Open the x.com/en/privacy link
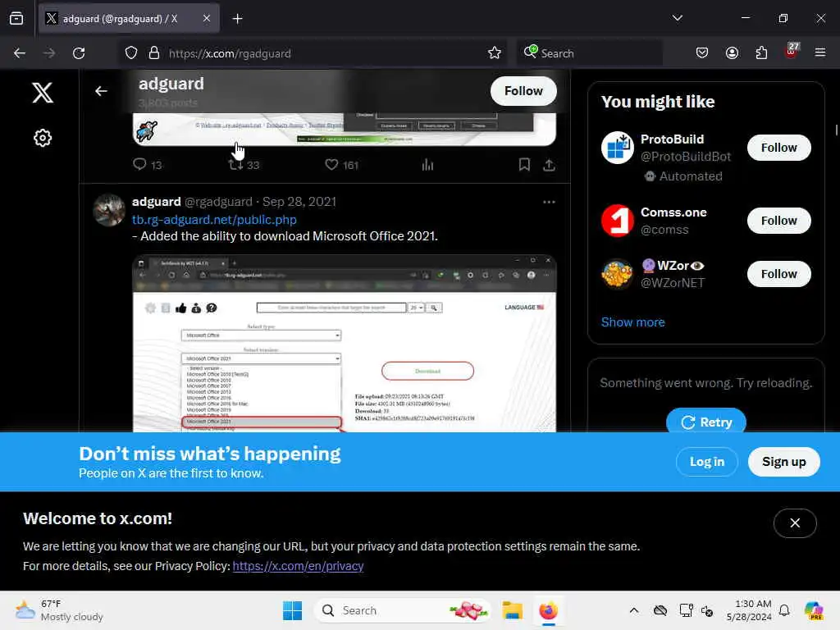Screen dimensions: 840x630 tap(298, 566)
